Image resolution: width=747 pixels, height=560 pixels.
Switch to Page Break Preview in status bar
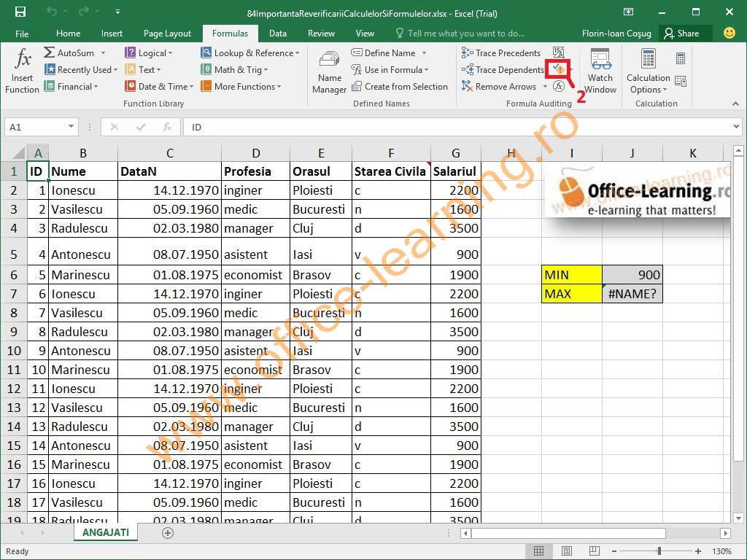[595, 551]
